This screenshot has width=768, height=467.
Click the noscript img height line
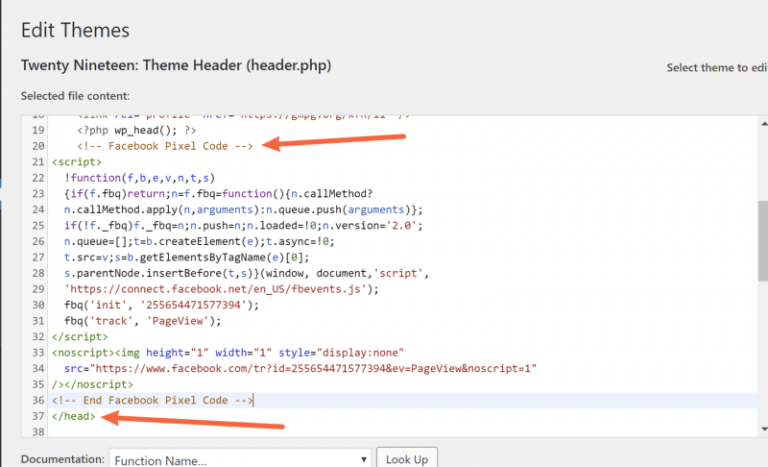pos(228,352)
